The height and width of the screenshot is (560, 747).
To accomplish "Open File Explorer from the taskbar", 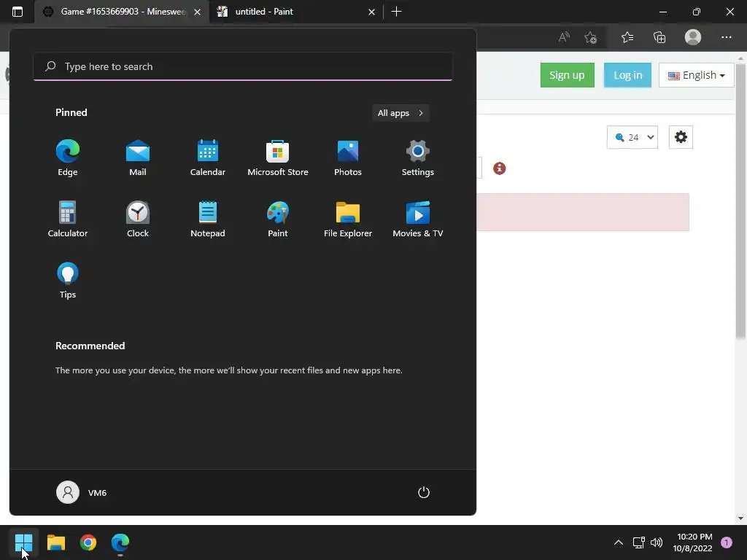I will coord(56,542).
